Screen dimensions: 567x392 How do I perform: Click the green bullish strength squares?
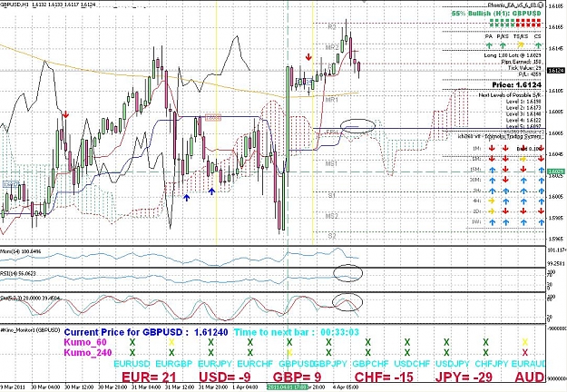(503, 23)
